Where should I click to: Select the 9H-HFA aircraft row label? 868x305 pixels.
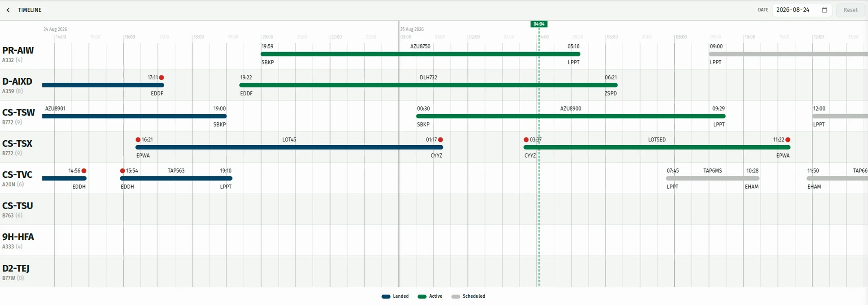[x=18, y=237]
